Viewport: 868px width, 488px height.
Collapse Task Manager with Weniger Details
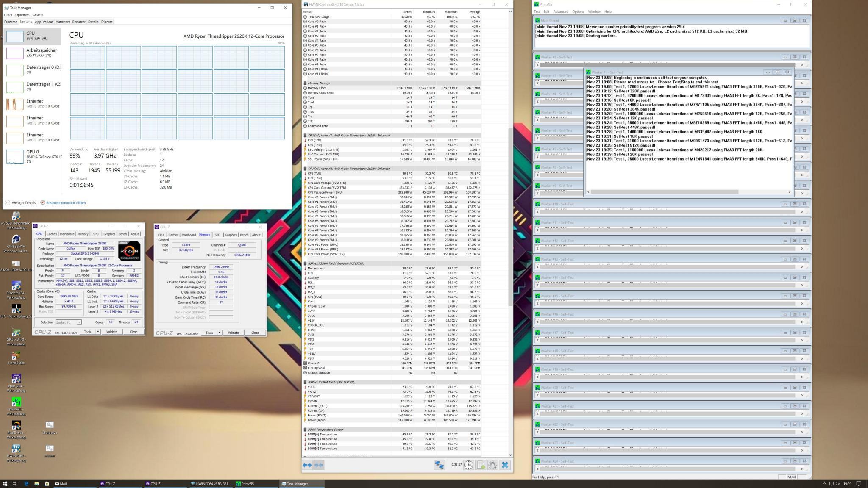coord(20,202)
